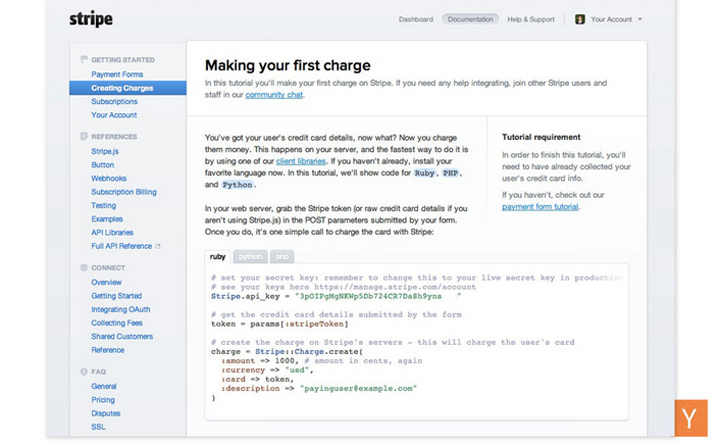Viewport: 720px width, 447px height.
Task: Click the CONNECT section header text
Action: 108,267
